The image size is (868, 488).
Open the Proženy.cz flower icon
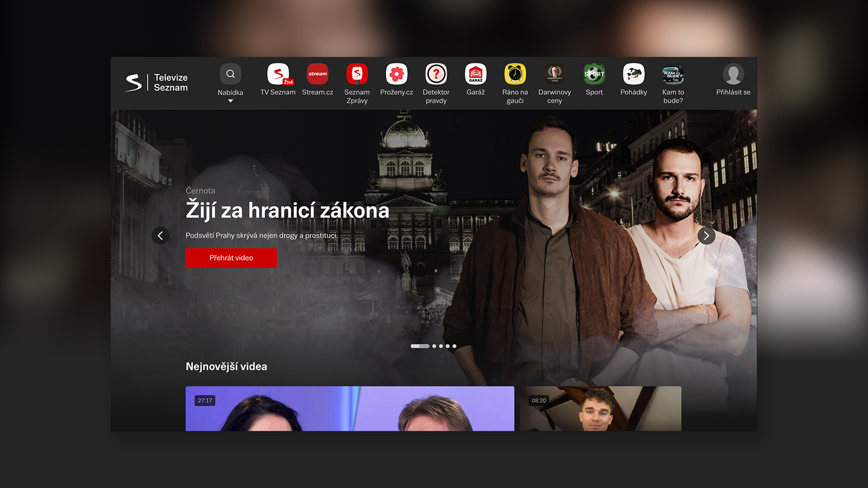click(x=397, y=74)
